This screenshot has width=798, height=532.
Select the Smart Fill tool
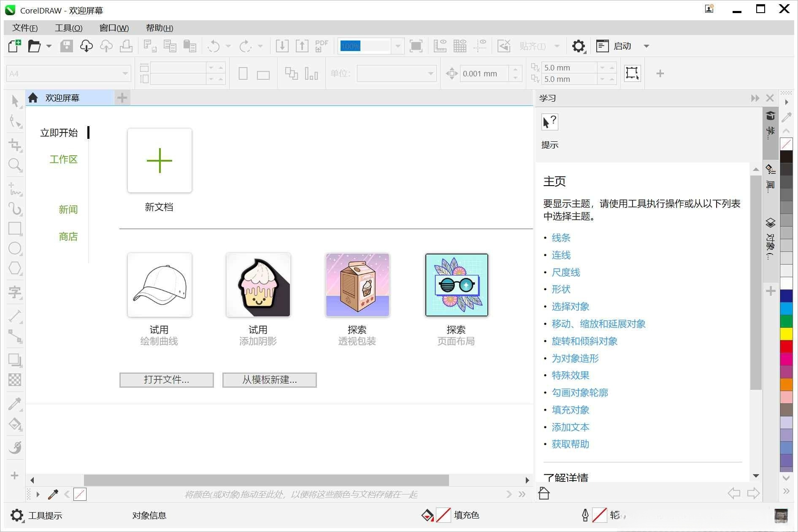coord(15,447)
